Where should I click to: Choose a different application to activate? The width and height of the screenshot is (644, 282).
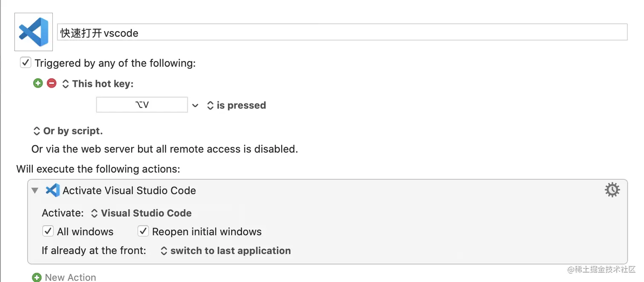(x=141, y=213)
